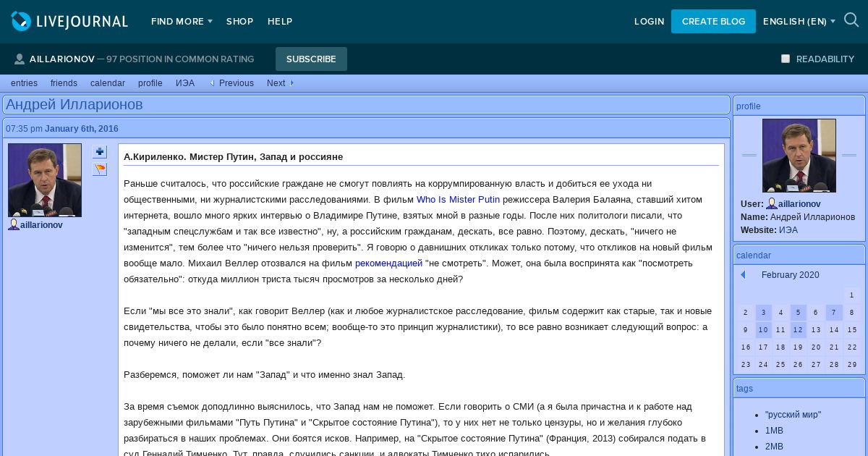Click the flag icon beside the post
This screenshot has width=868, height=456.
point(100,169)
